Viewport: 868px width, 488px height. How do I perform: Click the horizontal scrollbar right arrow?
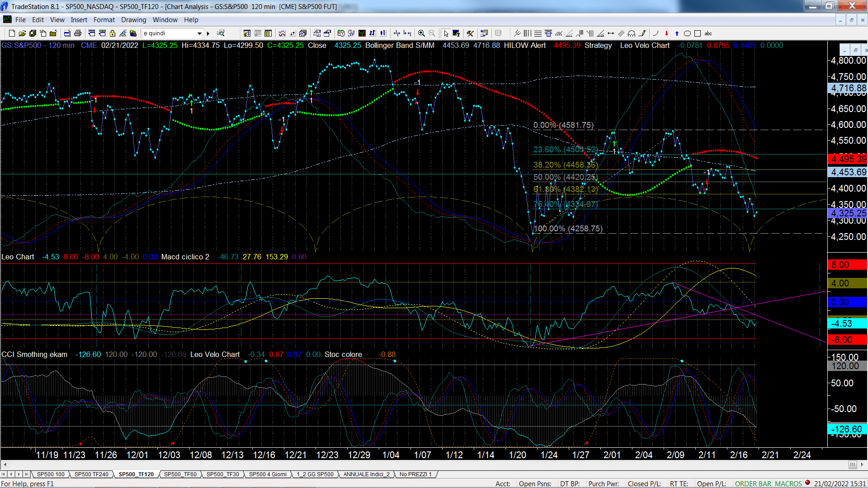[x=862, y=465]
